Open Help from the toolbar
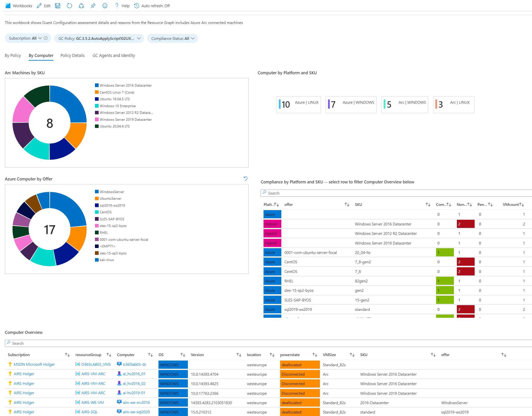The width and height of the screenshot is (532, 416). [122, 6]
